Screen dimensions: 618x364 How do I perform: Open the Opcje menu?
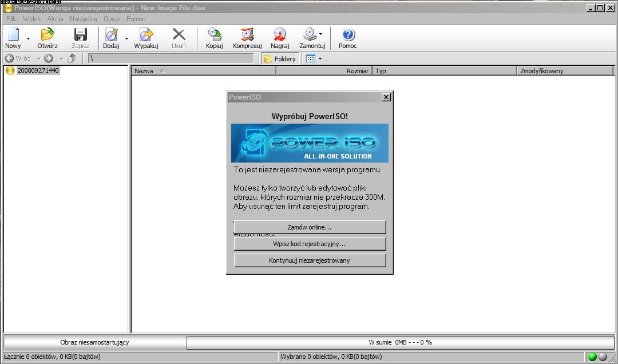click(112, 18)
